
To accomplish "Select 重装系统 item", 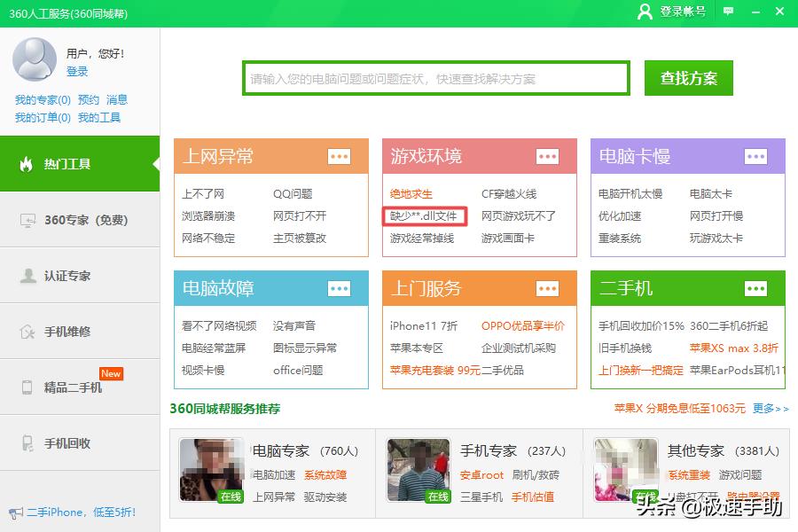I will pyautogui.click(x=620, y=239).
